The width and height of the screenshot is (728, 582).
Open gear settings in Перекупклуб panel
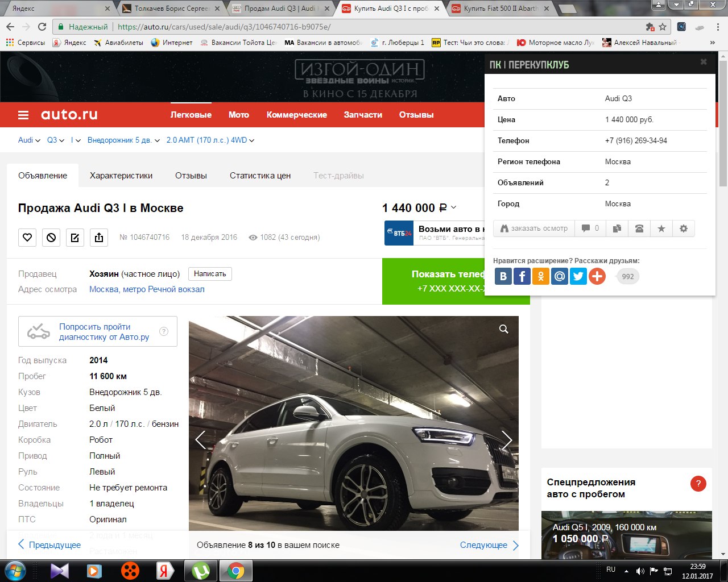click(x=684, y=228)
